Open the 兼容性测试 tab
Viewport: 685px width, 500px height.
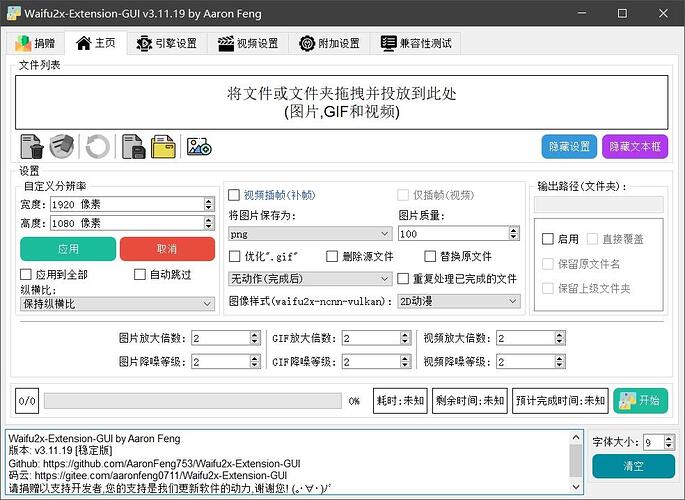(415, 43)
